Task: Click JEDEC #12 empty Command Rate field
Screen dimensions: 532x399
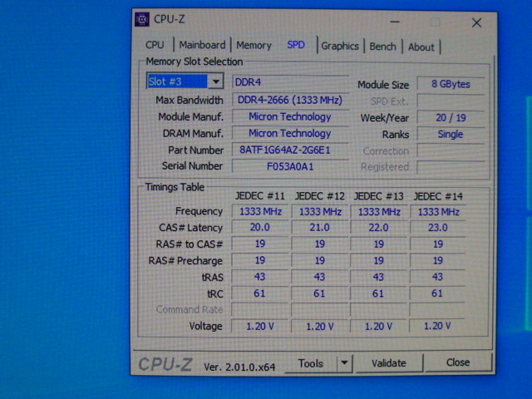Action: pyautogui.click(x=319, y=309)
